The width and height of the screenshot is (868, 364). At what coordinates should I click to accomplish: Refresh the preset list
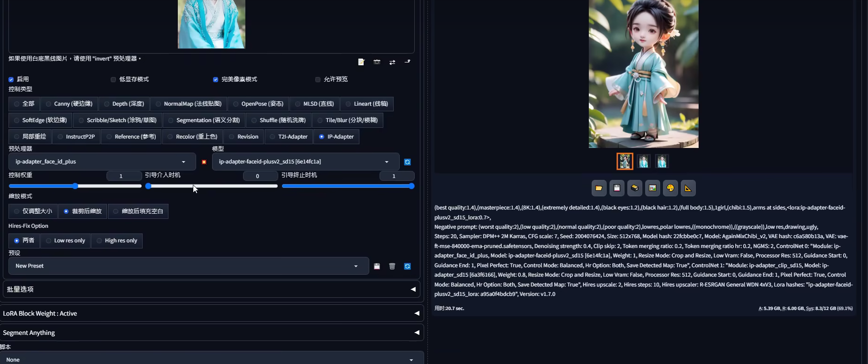(x=407, y=266)
